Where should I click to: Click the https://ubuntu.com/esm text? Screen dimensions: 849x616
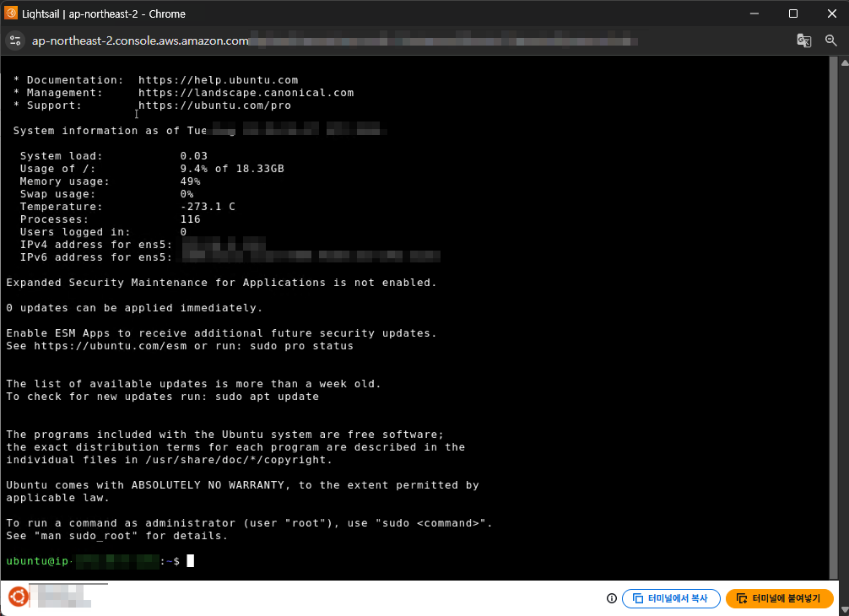[x=111, y=346]
